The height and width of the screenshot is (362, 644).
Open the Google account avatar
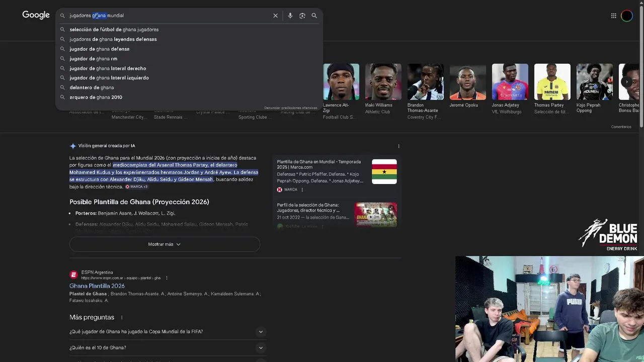(x=627, y=16)
